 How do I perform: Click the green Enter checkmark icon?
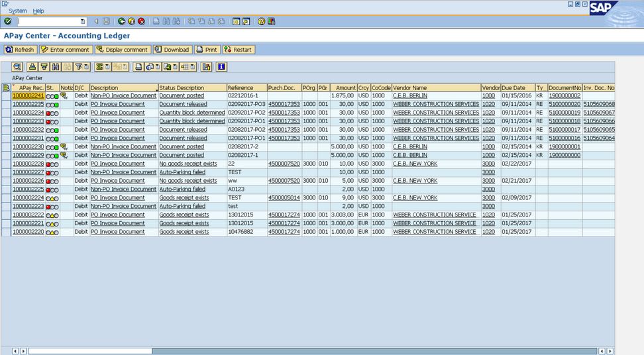8,21
